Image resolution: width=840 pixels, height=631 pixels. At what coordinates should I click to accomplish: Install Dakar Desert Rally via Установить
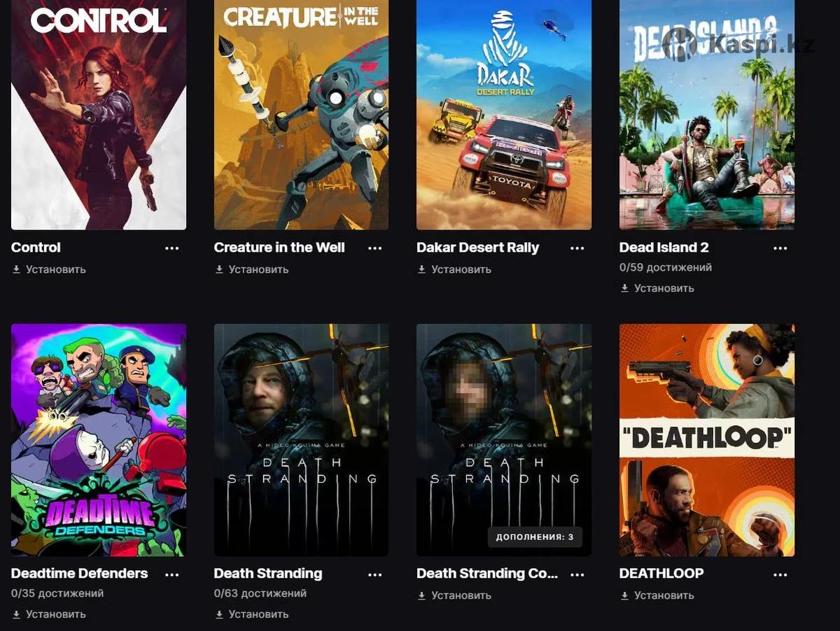coord(454,269)
